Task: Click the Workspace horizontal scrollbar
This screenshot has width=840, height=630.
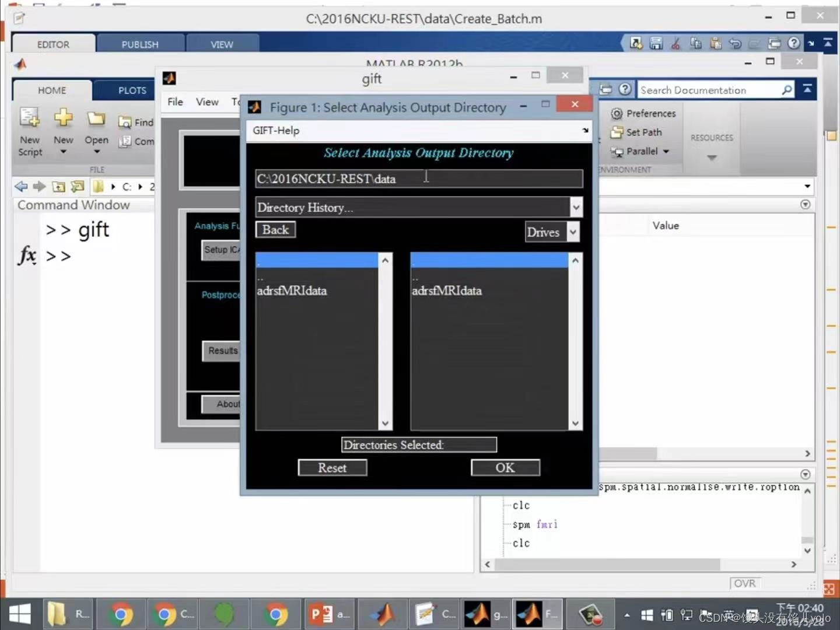Action: (x=628, y=453)
